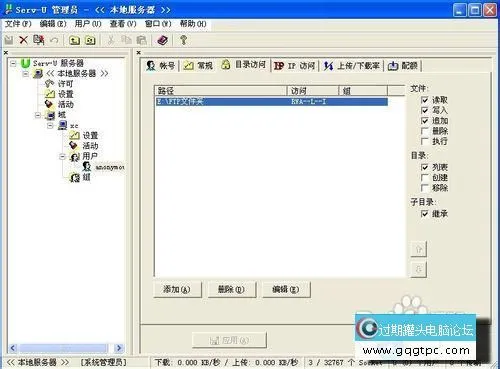500x369 pixels.
Task: Click the 路径 column header
Action: [221, 91]
